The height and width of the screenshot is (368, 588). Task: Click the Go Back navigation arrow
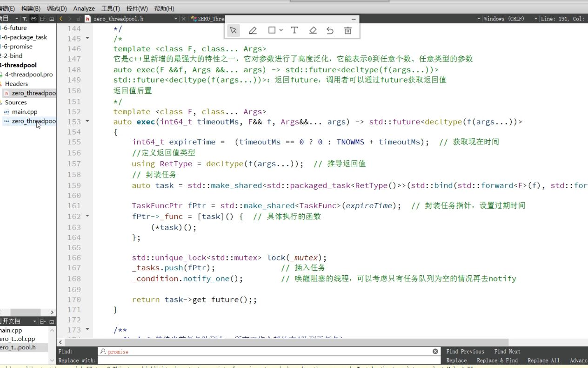pos(61,19)
